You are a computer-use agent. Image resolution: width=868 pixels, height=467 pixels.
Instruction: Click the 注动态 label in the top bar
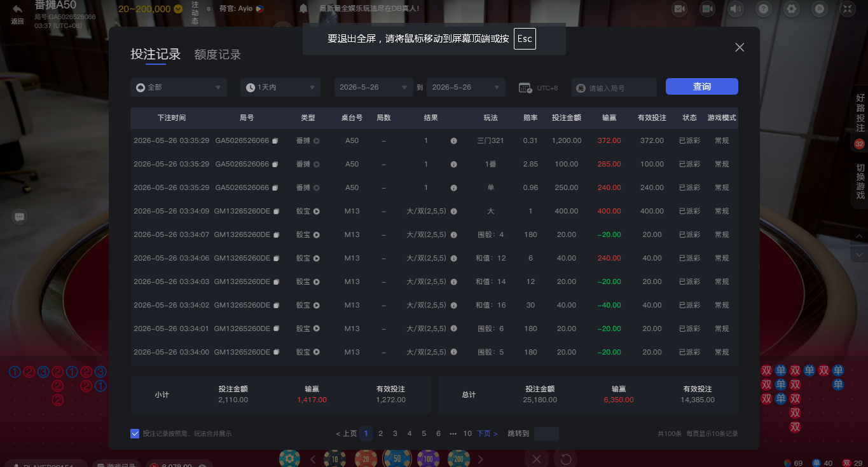pyautogui.click(x=195, y=12)
